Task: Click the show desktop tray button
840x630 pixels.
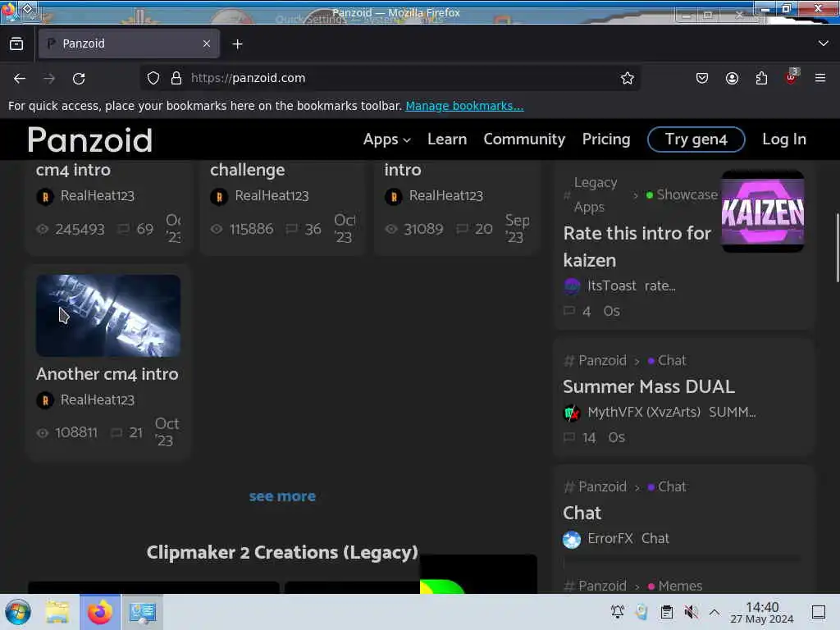Action: [818, 612]
